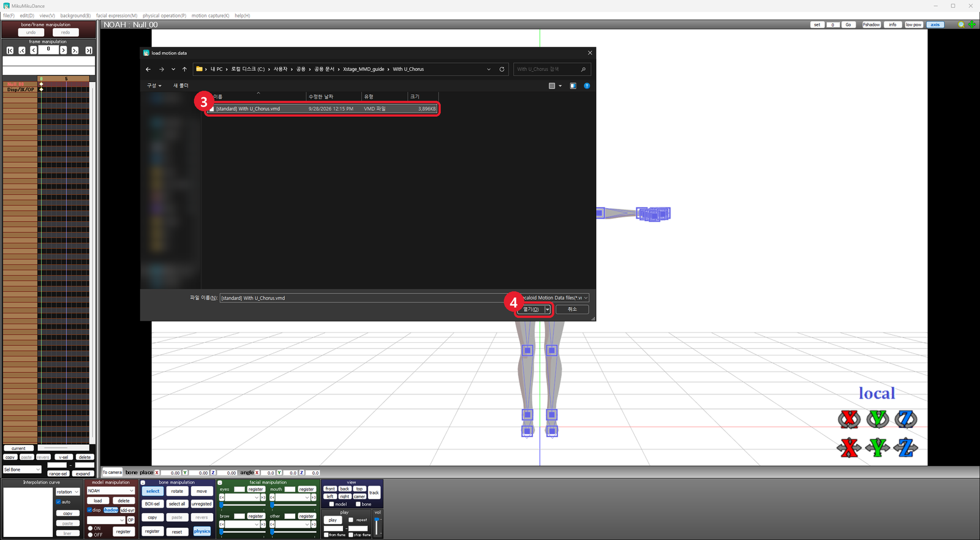The image size is (980, 540).
Task: Click the green Y rotation axis icon
Action: [x=878, y=419]
